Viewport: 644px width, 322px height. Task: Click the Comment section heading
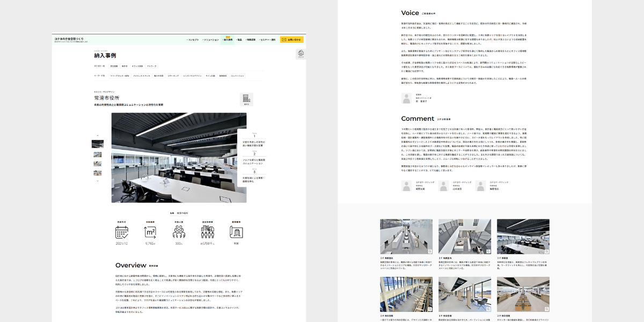[418, 119]
